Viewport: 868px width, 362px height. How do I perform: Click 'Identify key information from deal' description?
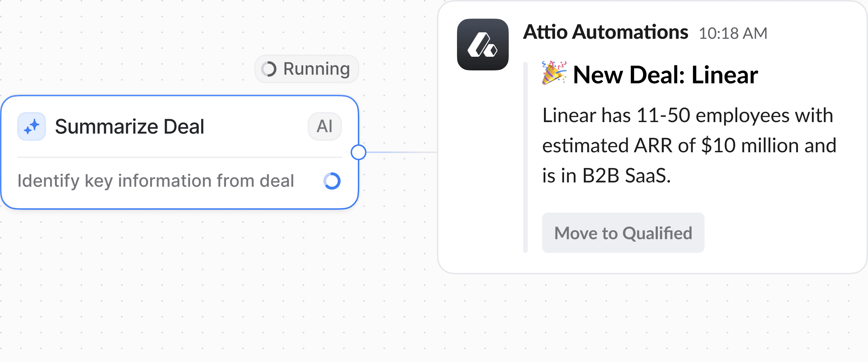(156, 181)
